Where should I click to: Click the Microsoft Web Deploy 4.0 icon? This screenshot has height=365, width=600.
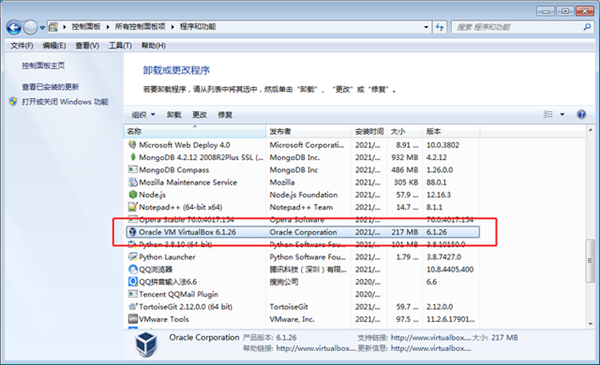(x=132, y=145)
